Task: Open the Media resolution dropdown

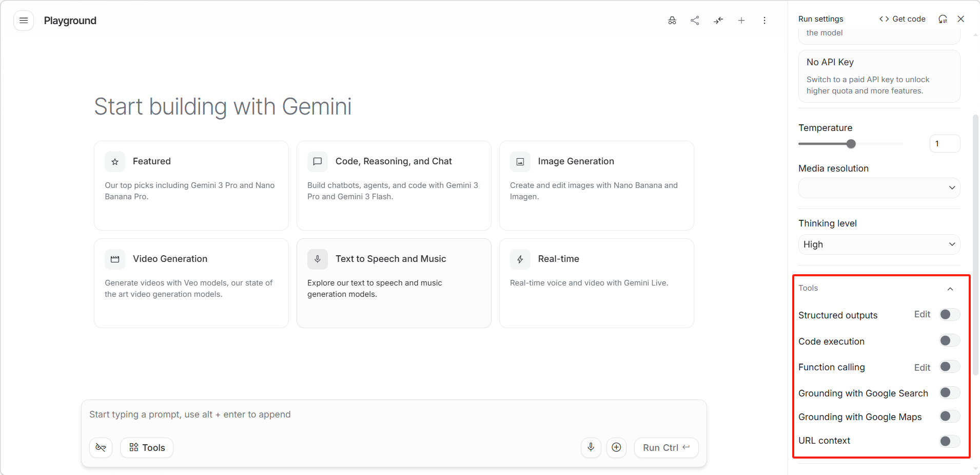Action: (x=879, y=188)
